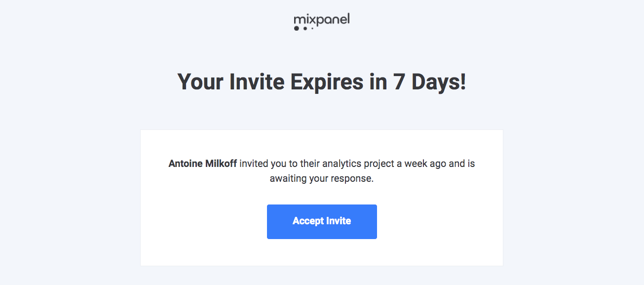Click the "awaiting your response." text line

pyautogui.click(x=321, y=179)
